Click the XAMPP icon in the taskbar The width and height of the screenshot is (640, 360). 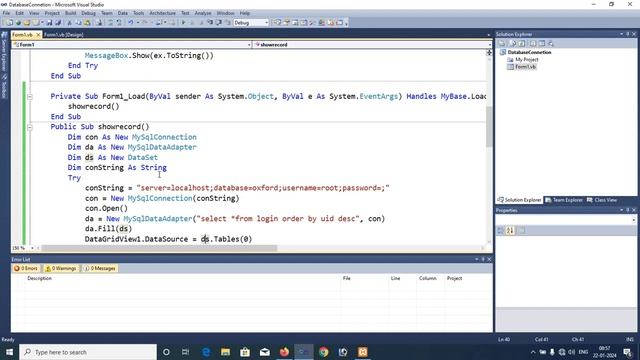click(363, 352)
